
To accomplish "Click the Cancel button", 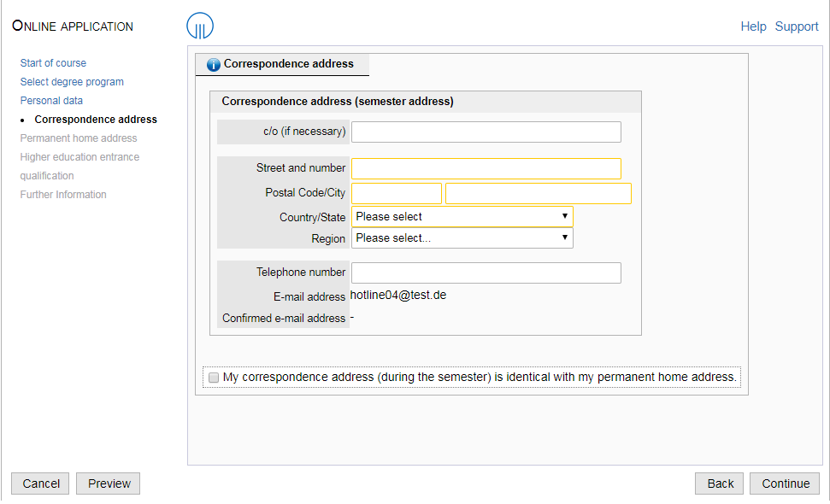I will 40,483.
